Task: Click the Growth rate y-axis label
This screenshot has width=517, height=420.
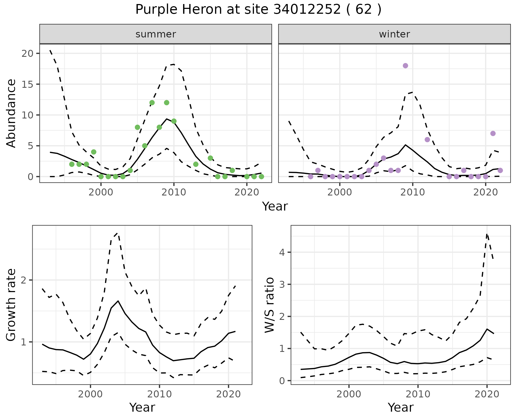Action: [11, 305]
